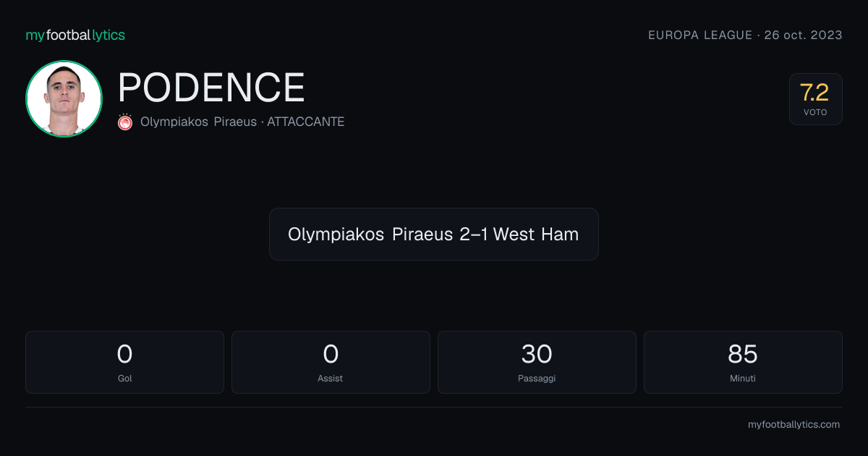Click the 30 Passaggi stat card

point(537,362)
